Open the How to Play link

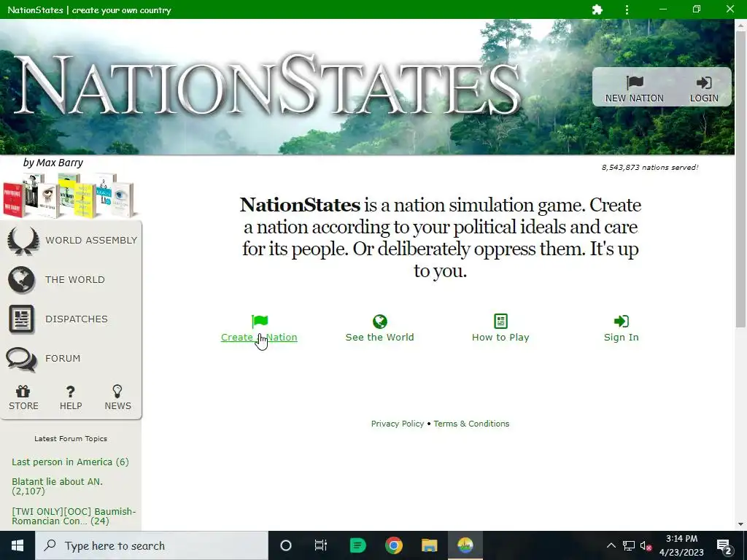pos(500,337)
